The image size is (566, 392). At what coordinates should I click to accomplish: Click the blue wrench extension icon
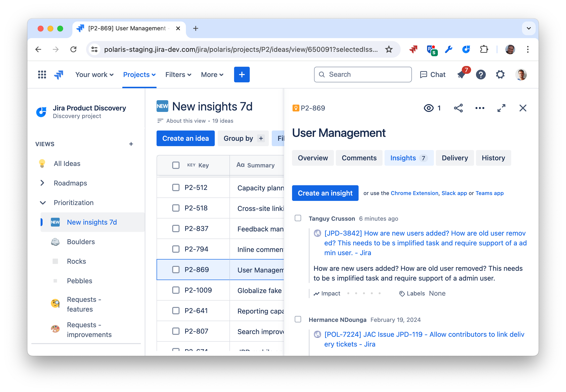click(448, 49)
